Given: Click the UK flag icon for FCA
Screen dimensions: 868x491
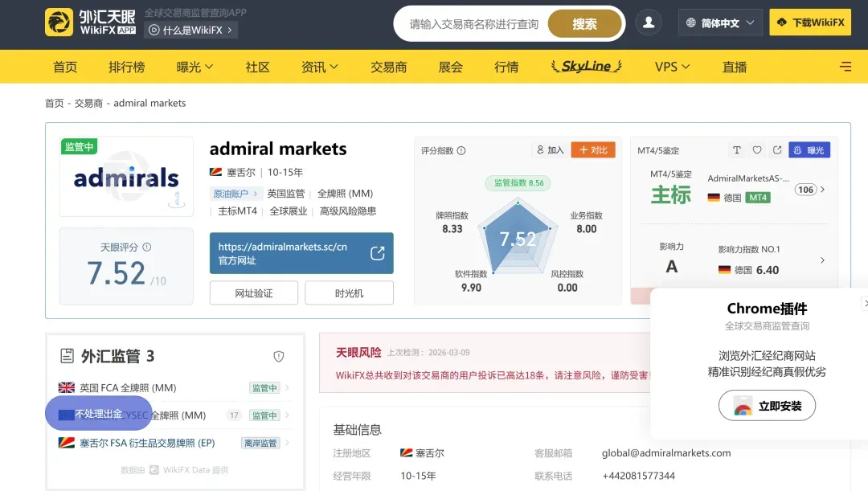Looking at the screenshot, I should (67, 387).
